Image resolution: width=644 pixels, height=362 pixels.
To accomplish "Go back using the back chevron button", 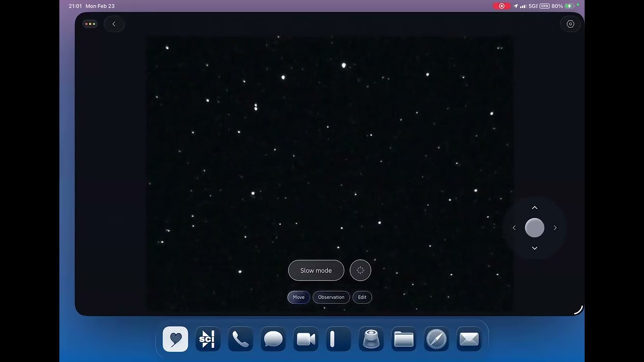I will [114, 24].
